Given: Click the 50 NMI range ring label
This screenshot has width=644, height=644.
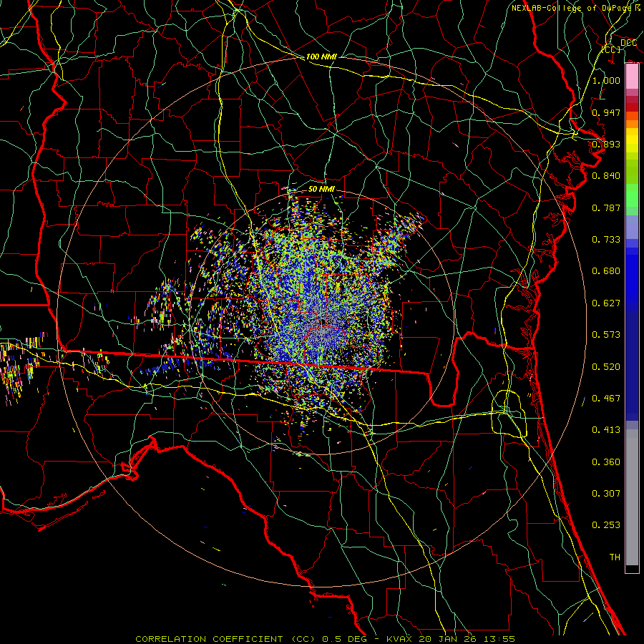Looking at the screenshot, I should [x=321, y=189].
